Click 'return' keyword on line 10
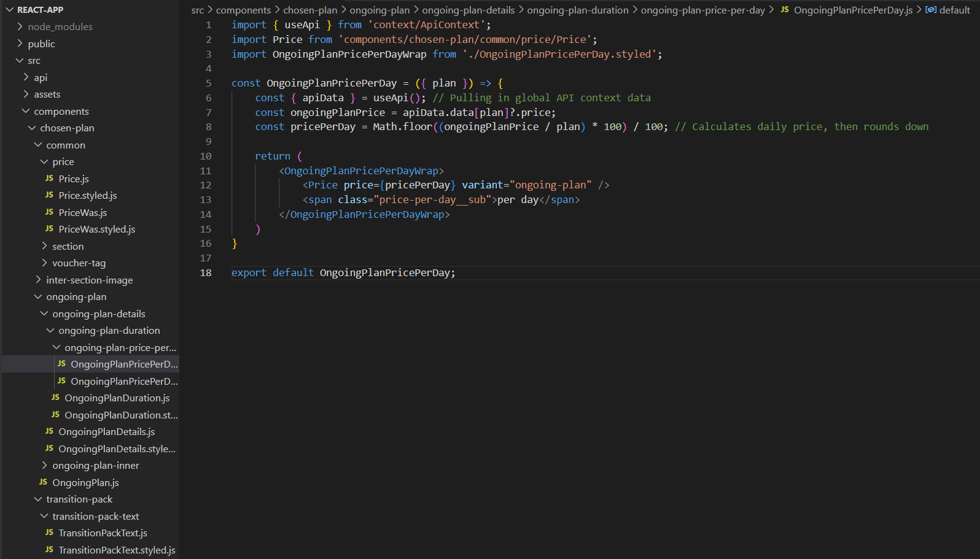 [273, 156]
